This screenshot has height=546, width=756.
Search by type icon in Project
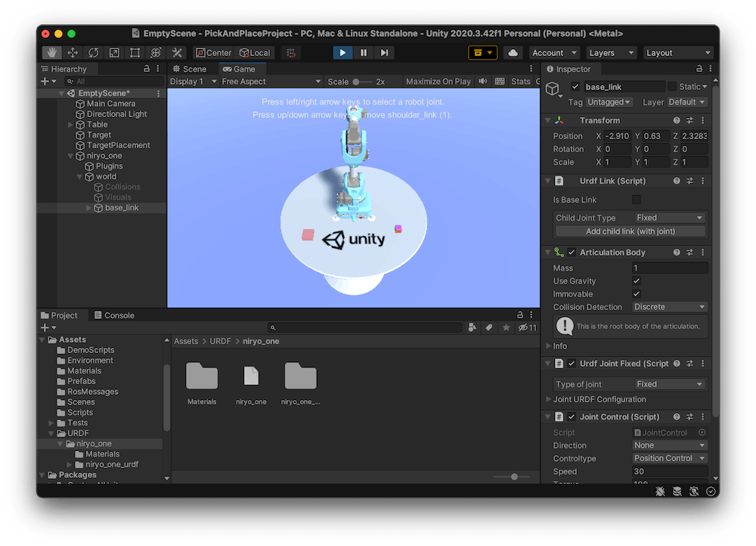pos(472,327)
